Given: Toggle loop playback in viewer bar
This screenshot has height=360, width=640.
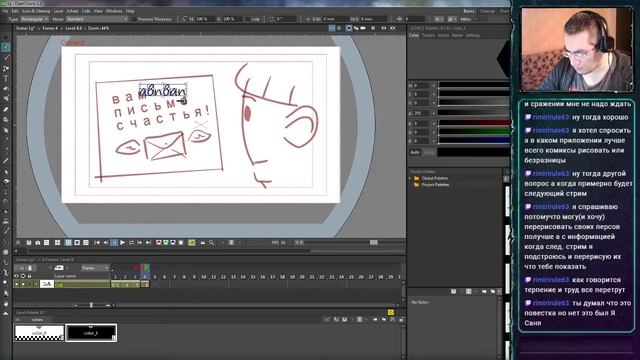Looking at the screenshot, I should pos(131,242).
